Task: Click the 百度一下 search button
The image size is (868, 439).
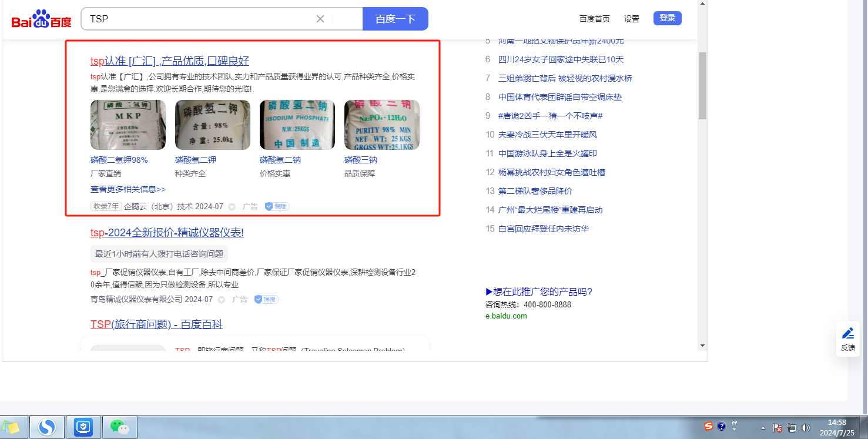Action: coord(396,19)
